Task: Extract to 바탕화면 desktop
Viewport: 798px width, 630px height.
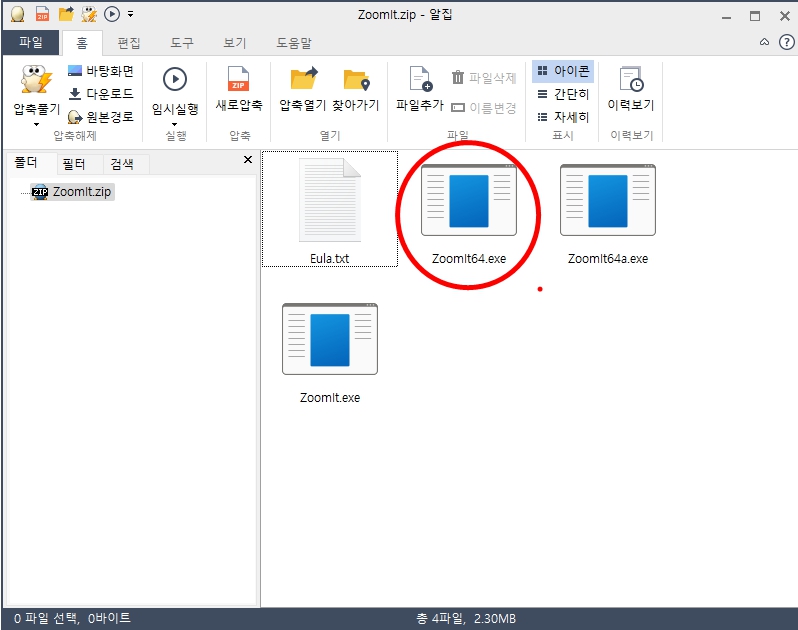Action: [x=101, y=71]
